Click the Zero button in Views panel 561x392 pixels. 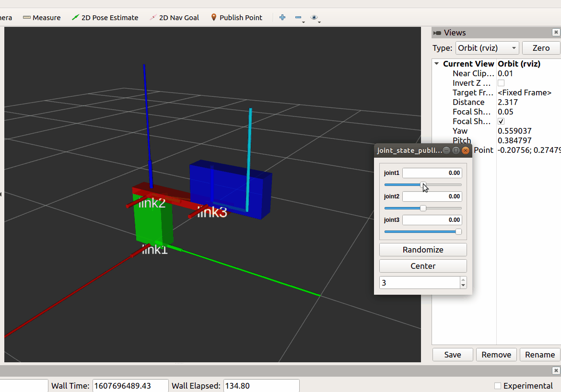(x=541, y=48)
